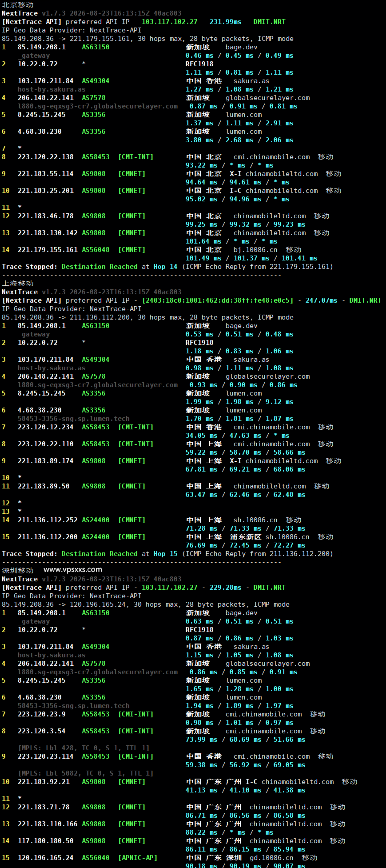
Task: Click the 上海移动 section heading
Action: pyautogui.click(x=18, y=283)
